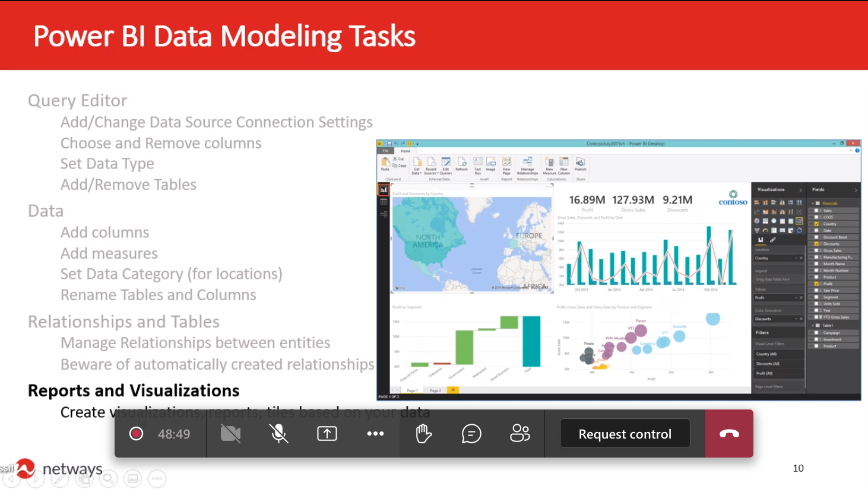Hang up the call
Viewport: 868px width, 489px height.
pyautogui.click(x=729, y=434)
